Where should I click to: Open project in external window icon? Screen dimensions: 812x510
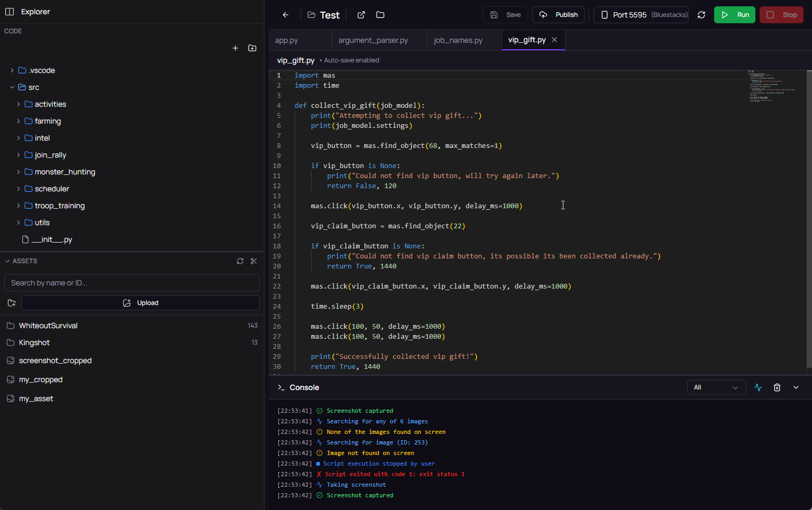coord(361,15)
